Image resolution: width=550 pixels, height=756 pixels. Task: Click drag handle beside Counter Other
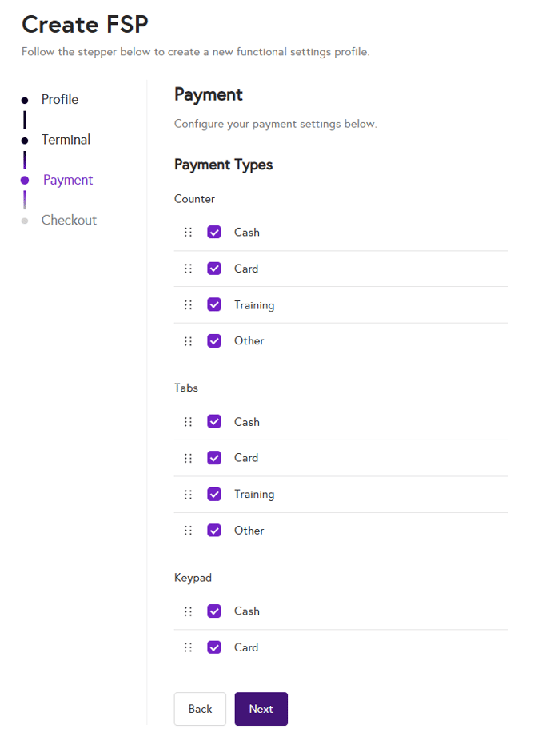(x=188, y=341)
